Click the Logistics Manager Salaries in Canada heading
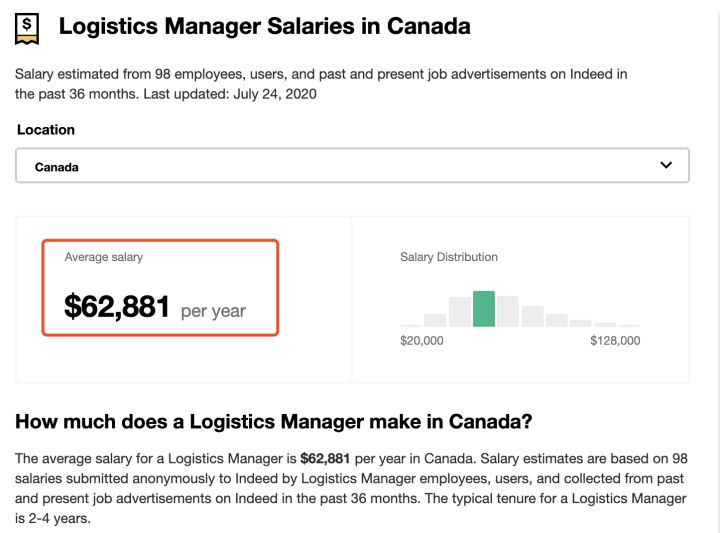Viewport: 720px width, 533px height. (264, 27)
